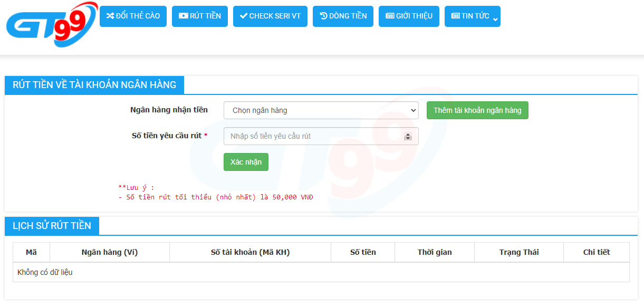Expand the Tin tức chevron arrow
Viewport: 644px width, 306px height.
[495, 20]
